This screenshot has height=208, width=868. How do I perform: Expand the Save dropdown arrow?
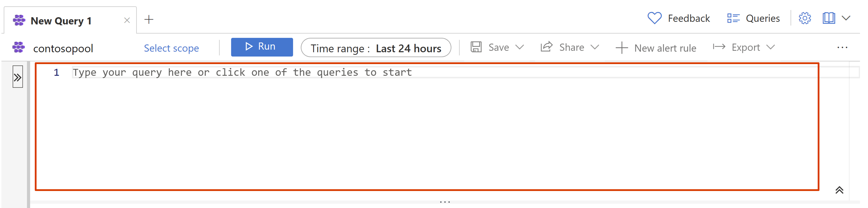[520, 47]
